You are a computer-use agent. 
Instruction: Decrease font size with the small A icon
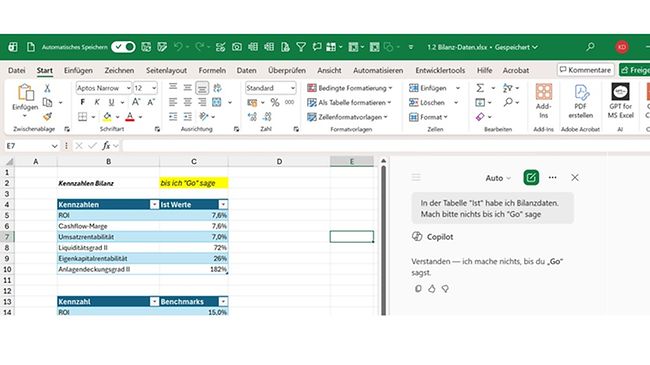[x=151, y=102]
